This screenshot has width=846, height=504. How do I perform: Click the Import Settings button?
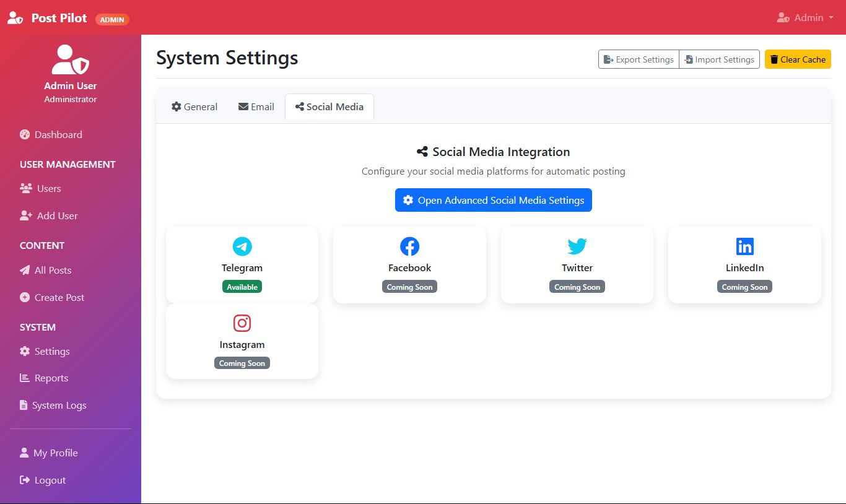click(719, 59)
